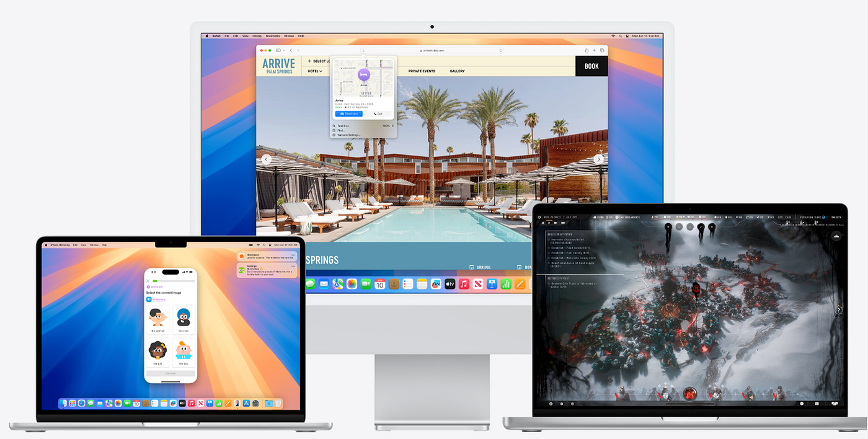868x439 pixels.
Task: Open App Store in the left MacBook dock
Action: click(x=246, y=403)
